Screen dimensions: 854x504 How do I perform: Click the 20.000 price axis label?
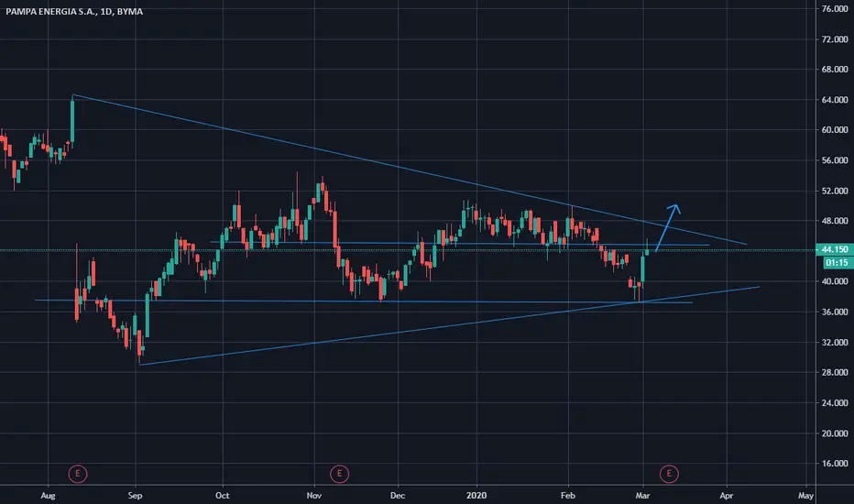click(x=835, y=433)
